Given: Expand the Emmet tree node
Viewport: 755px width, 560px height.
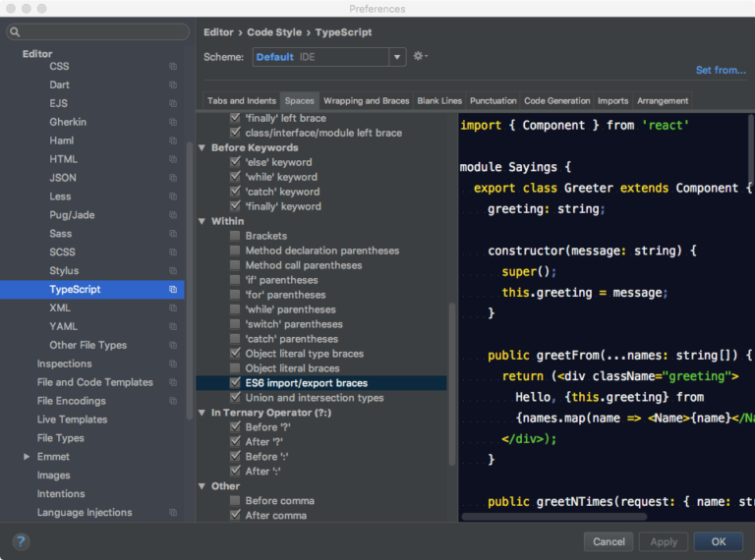Looking at the screenshot, I should click(x=27, y=457).
